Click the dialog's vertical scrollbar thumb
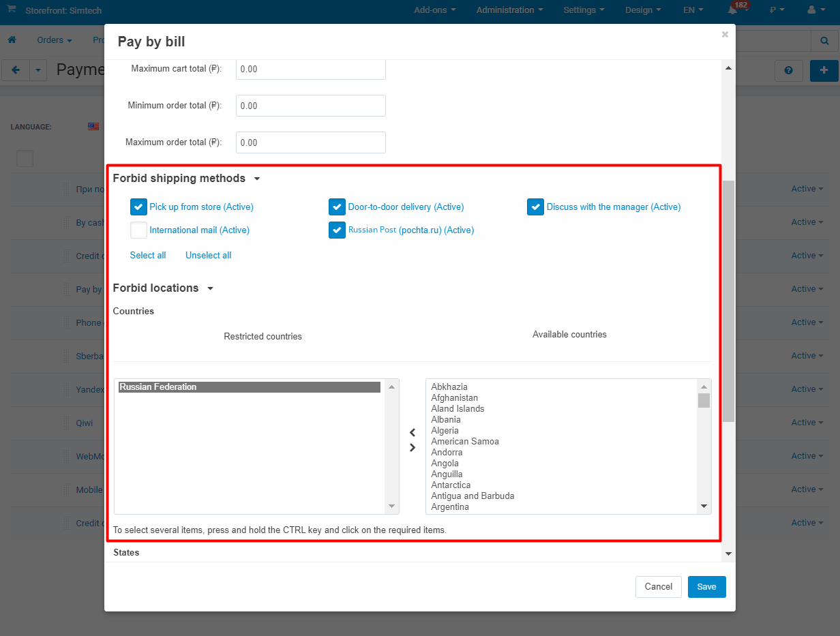This screenshot has width=840, height=636. click(728, 301)
